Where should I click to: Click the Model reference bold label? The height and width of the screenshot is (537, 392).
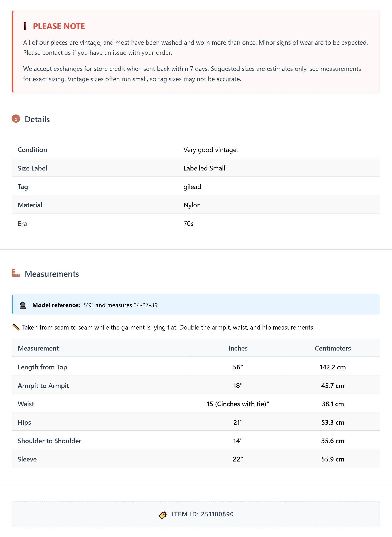(x=56, y=305)
